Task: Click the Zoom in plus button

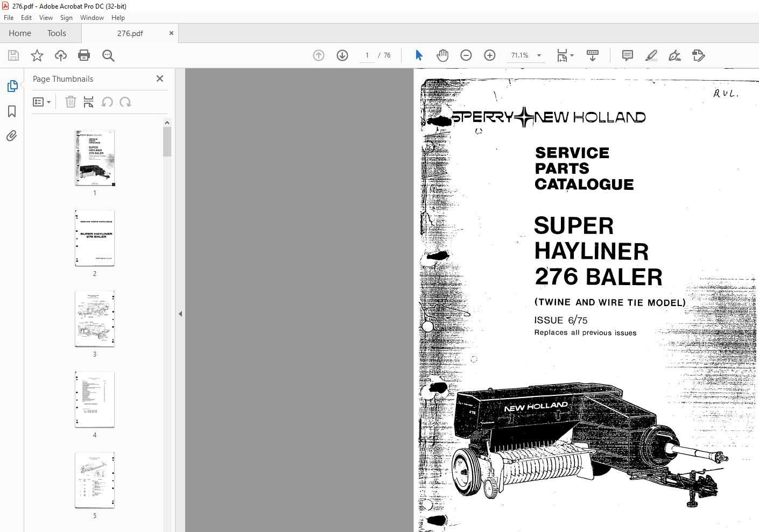Action: (490, 55)
